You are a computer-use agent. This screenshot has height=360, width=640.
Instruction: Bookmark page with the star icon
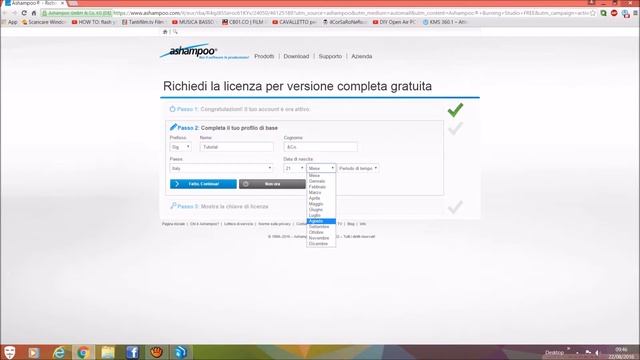[x=593, y=13]
